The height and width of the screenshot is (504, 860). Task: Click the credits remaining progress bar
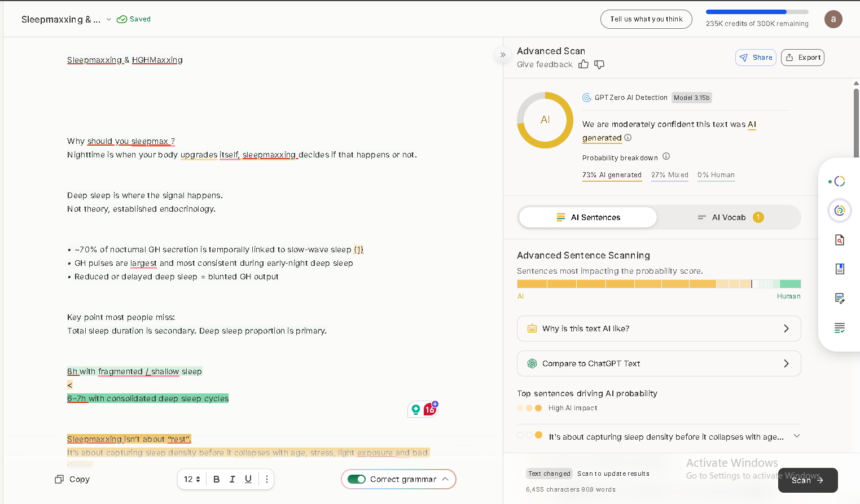757,12
